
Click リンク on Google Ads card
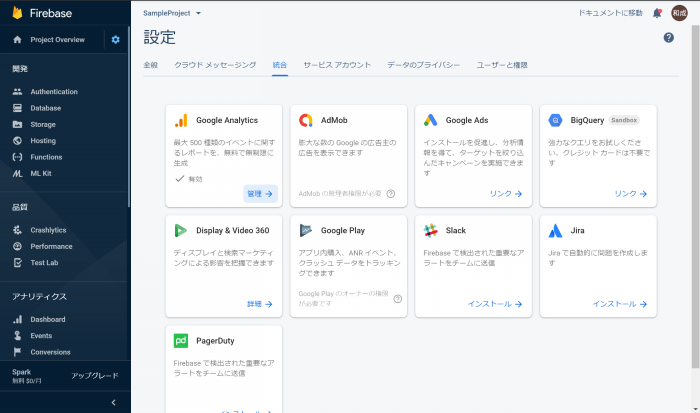click(x=506, y=194)
